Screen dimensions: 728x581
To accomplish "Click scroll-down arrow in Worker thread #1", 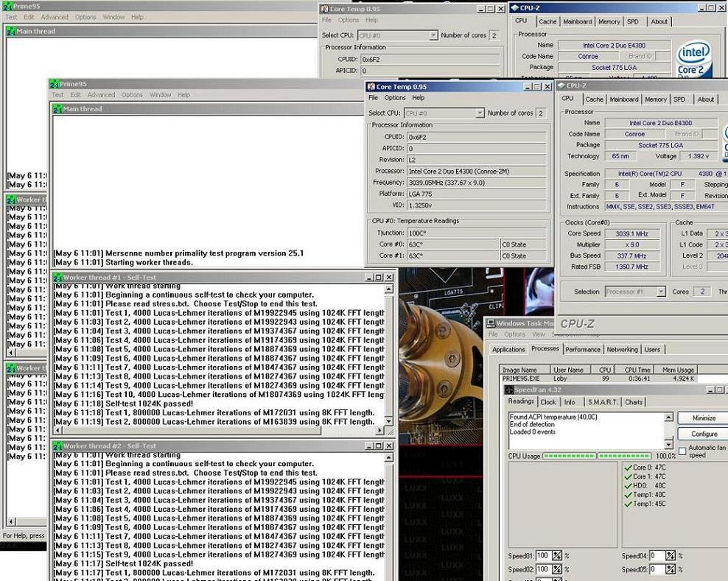I will coord(388,421).
